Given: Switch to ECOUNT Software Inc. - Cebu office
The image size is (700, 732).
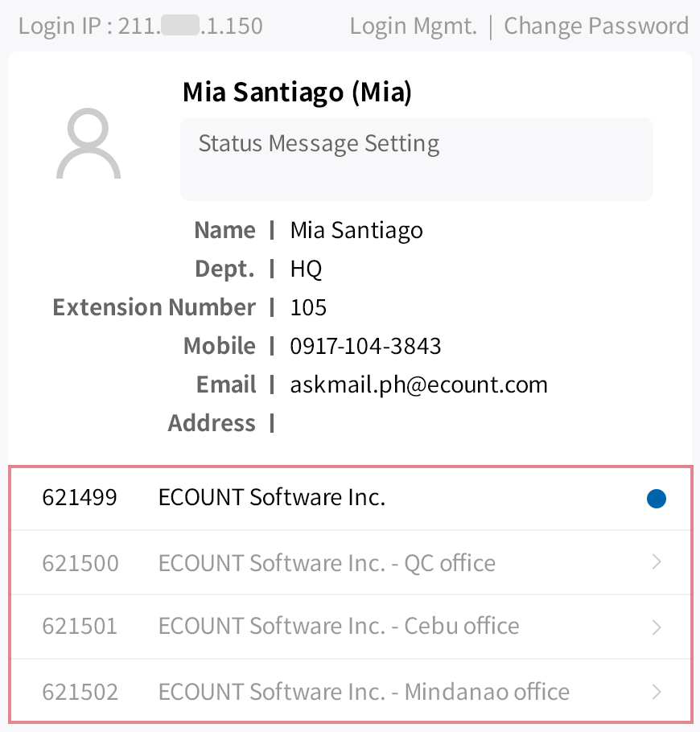Looking at the screenshot, I should [x=339, y=626].
